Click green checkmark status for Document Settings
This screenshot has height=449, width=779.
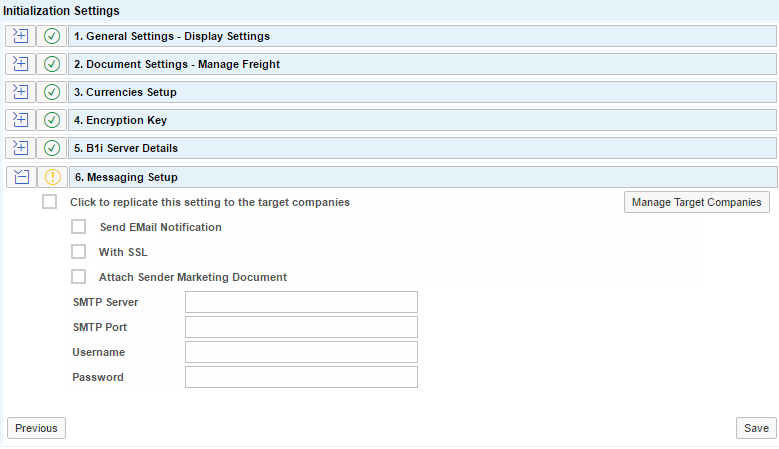[x=52, y=64]
